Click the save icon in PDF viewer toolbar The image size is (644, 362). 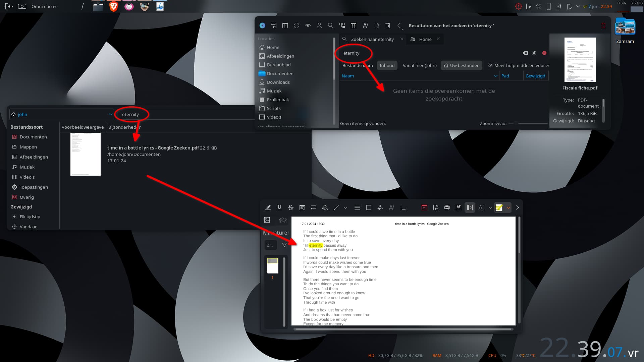coord(459,207)
